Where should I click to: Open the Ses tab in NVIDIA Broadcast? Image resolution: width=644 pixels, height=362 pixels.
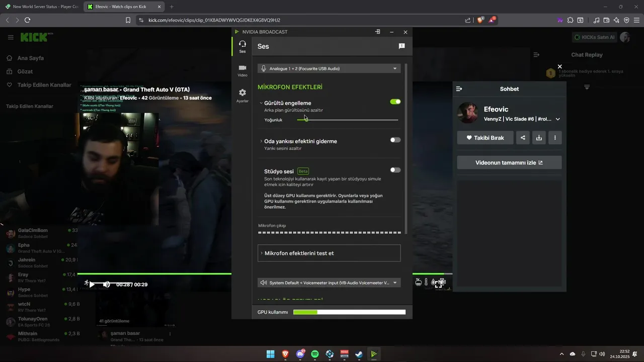coord(242,47)
